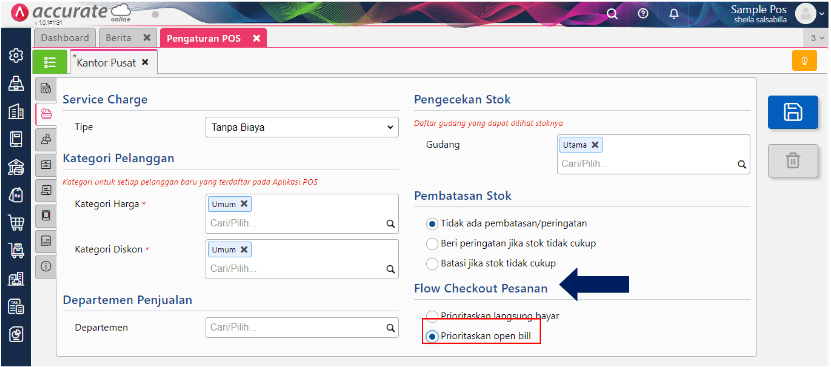831x367 pixels.
Task: Click the Departemen search input field
Action: coord(302,327)
